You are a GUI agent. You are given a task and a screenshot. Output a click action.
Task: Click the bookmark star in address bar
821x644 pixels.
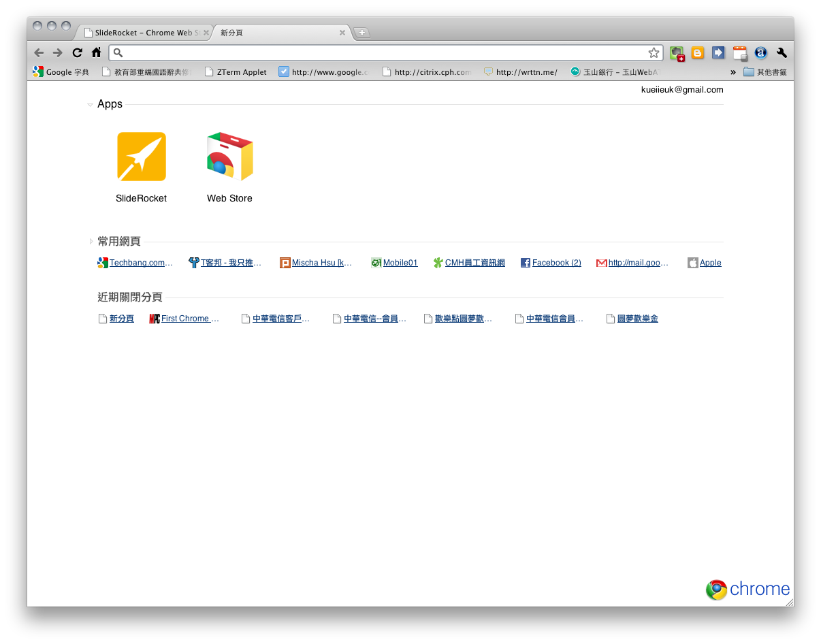(x=654, y=52)
